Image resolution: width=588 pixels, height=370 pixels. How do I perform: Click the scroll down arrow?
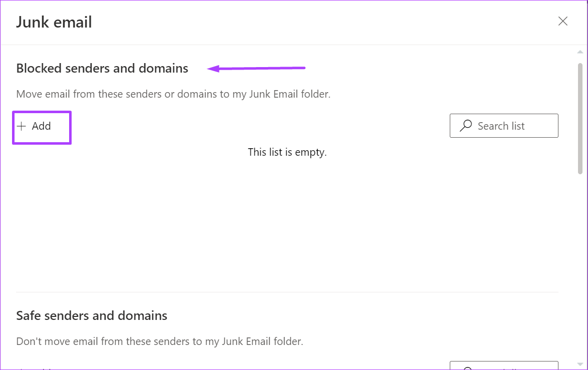(580, 364)
